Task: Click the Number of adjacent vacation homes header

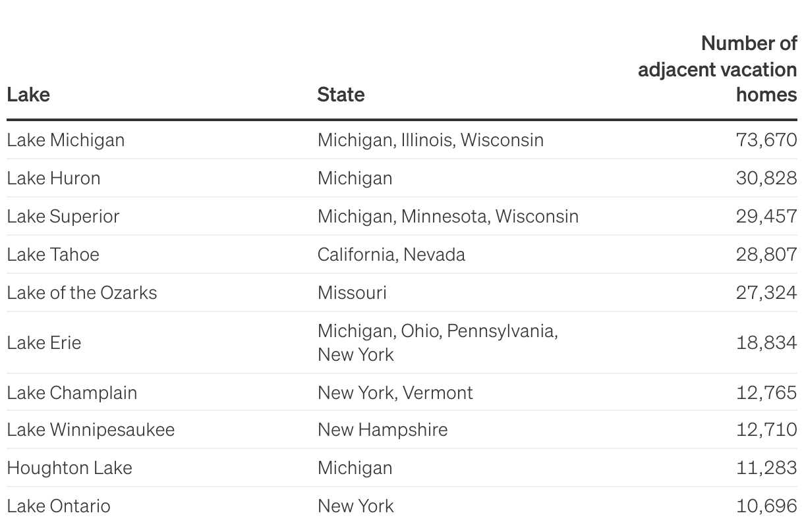Action: 717,69
